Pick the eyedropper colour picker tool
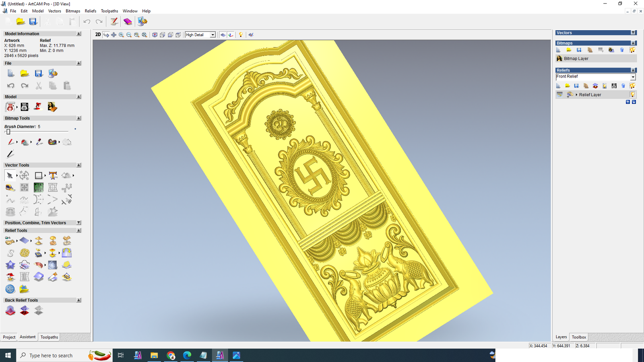Image resolution: width=644 pixels, height=362 pixels. (39, 142)
